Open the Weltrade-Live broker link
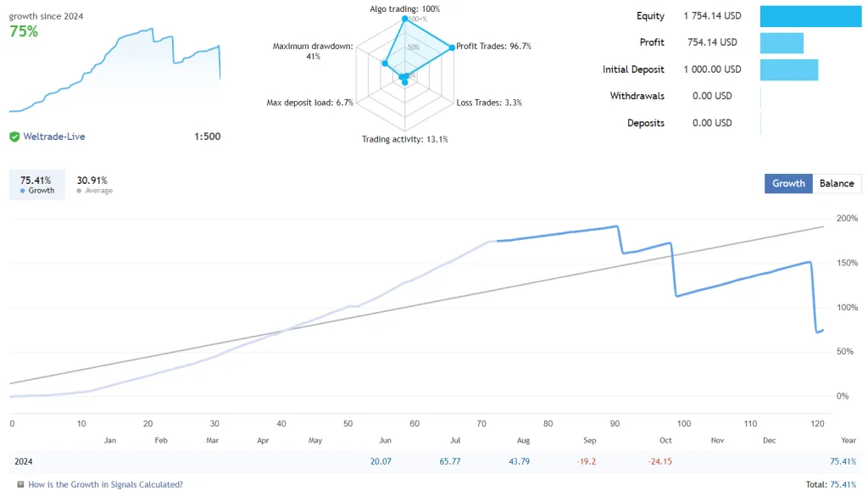This screenshot has width=868, height=496. point(54,137)
